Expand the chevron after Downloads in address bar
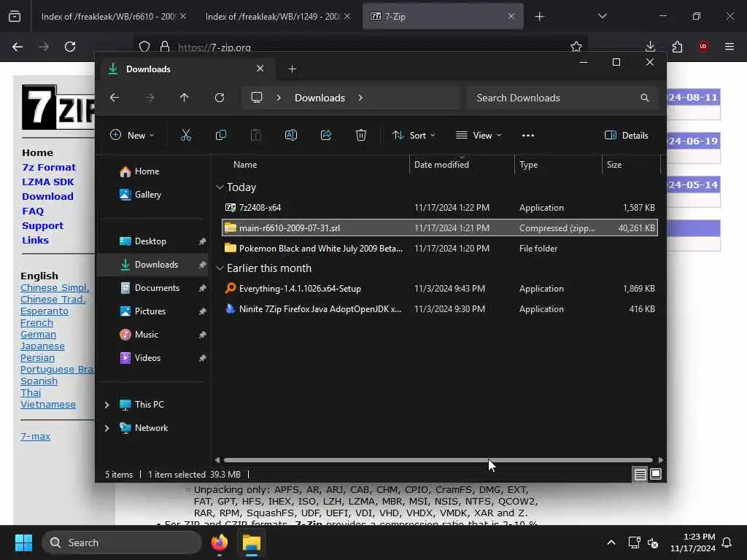Viewport: 747px width, 560px height. (360, 98)
